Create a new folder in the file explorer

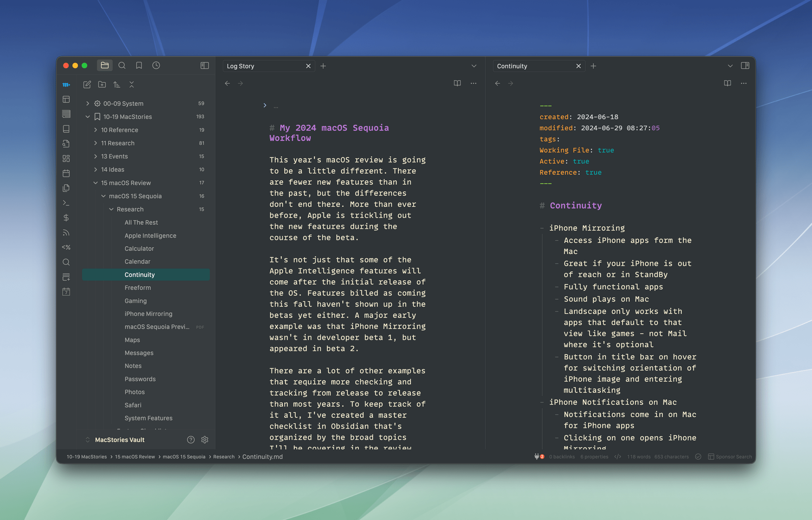coord(102,84)
